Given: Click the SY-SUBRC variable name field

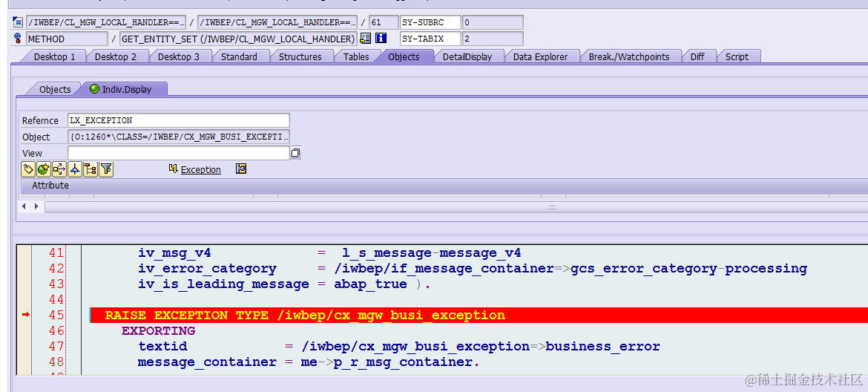Looking at the screenshot, I should coord(430,23).
